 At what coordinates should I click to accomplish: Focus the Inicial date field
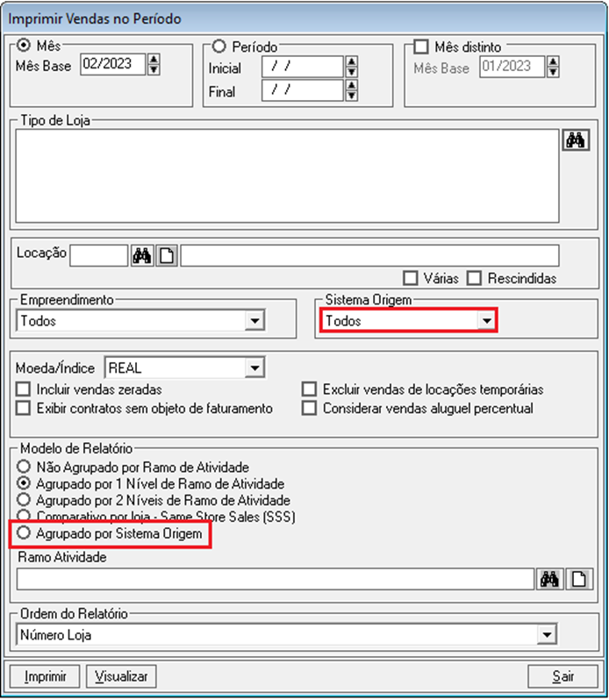tap(303, 67)
